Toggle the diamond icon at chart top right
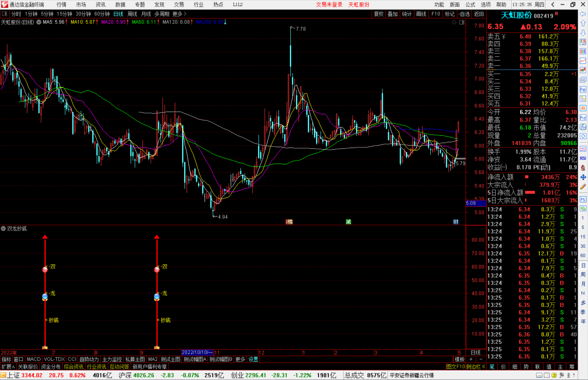The height and width of the screenshot is (380, 588). 454,22
